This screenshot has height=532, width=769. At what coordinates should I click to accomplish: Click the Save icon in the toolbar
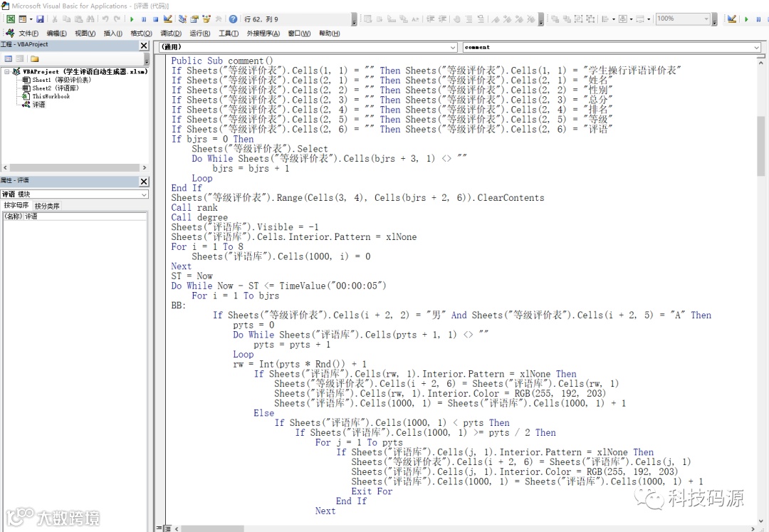[x=40, y=19]
